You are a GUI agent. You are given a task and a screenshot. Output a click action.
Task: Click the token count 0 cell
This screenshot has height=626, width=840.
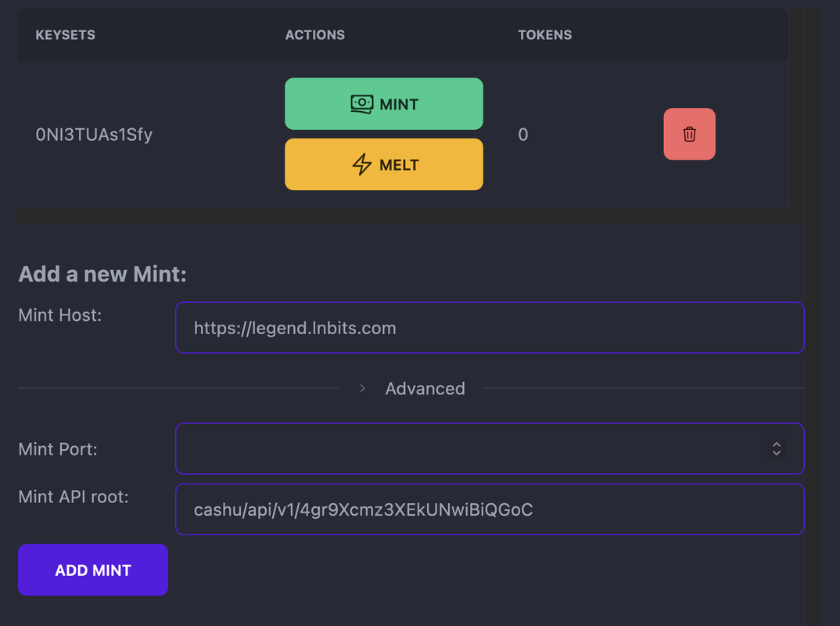[x=523, y=134]
